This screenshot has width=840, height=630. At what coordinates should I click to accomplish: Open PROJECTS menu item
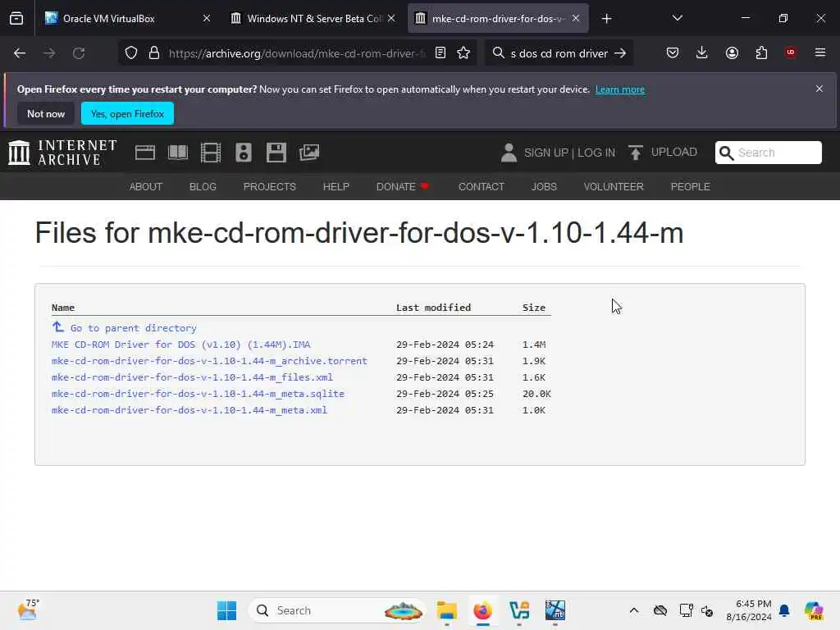click(269, 186)
